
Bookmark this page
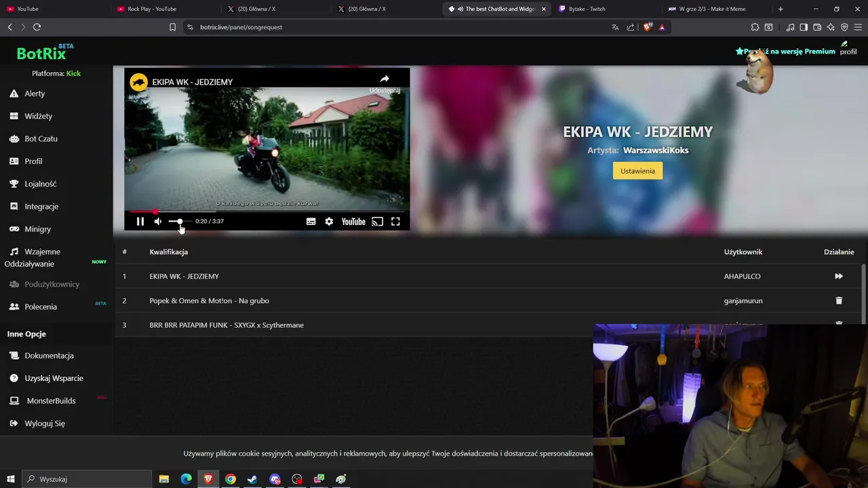click(172, 27)
